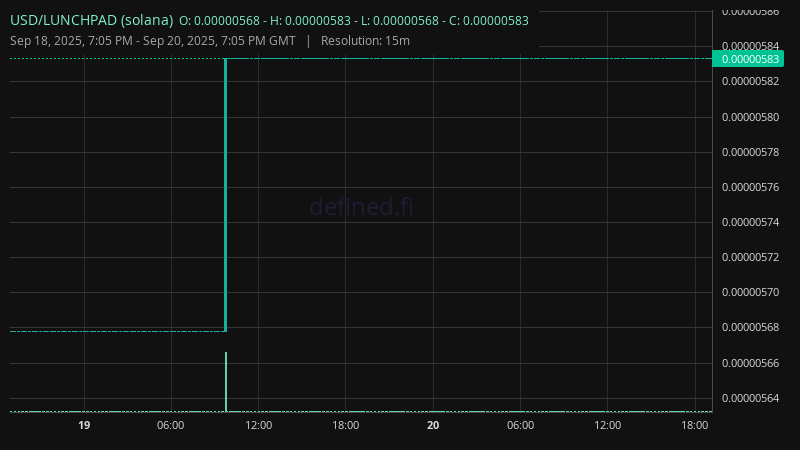Click the date range Sep 18 – Sep 20 text
Image resolution: width=800 pixels, height=450 pixels.
(x=153, y=41)
